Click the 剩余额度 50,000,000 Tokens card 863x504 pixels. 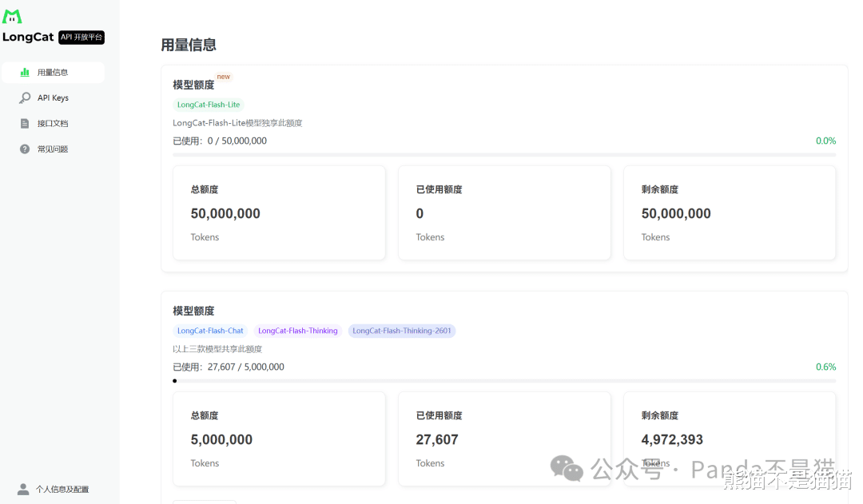pos(730,213)
